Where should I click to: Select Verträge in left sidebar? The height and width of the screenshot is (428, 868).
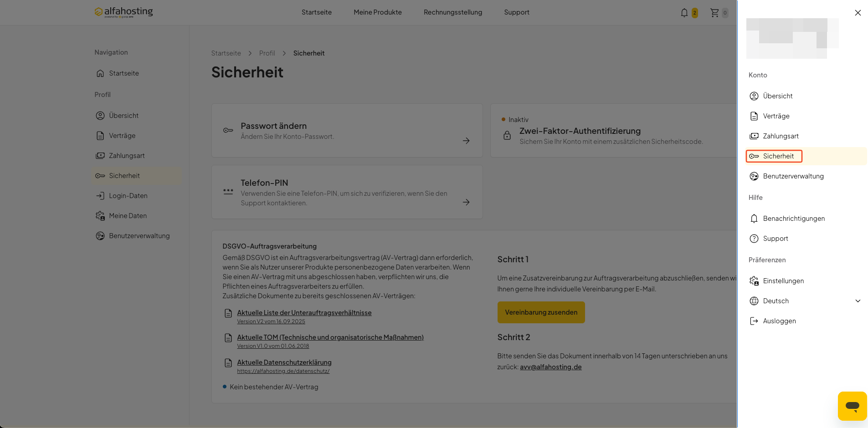pyautogui.click(x=137, y=136)
